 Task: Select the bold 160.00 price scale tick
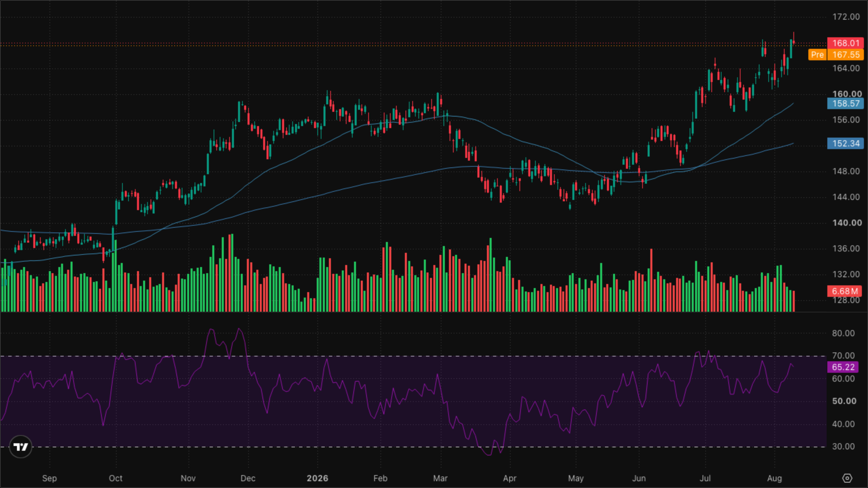click(x=847, y=94)
